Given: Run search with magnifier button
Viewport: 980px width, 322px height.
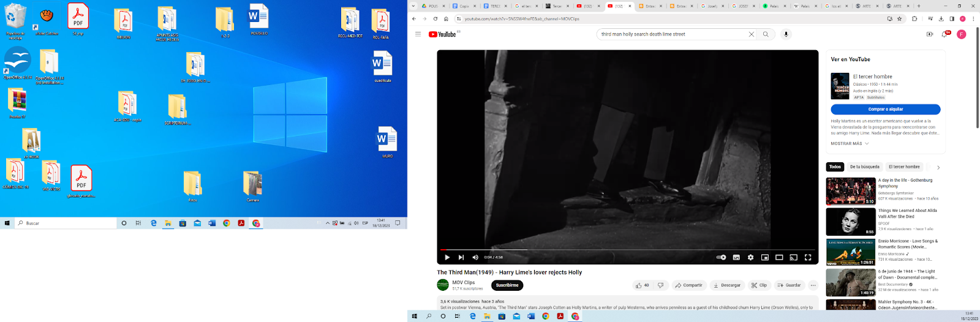Looking at the screenshot, I should click(x=766, y=34).
